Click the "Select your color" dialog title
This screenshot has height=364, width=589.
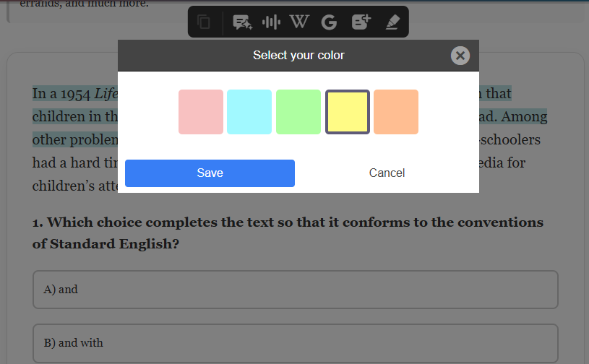[x=298, y=56]
